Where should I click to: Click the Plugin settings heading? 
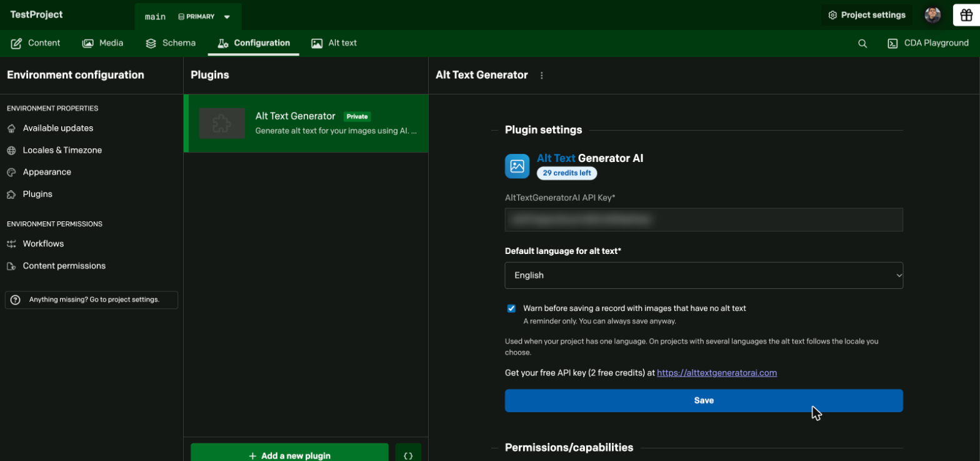pos(543,130)
